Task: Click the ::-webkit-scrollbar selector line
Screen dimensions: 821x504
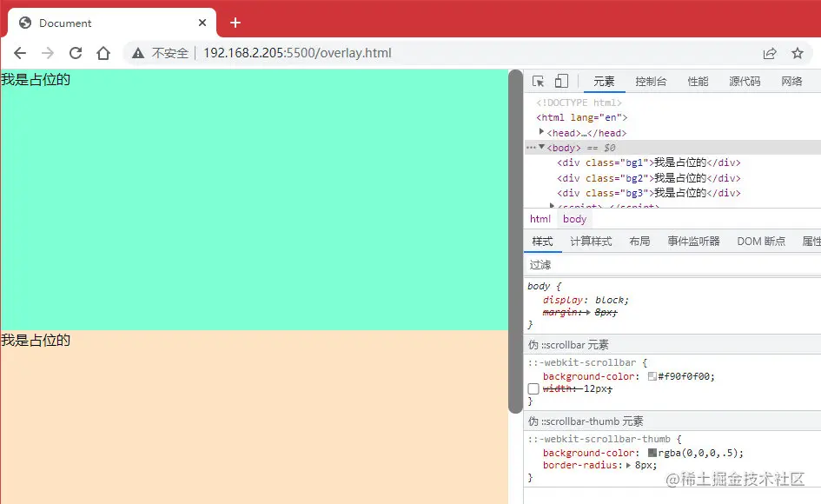Action: (582, 362)
